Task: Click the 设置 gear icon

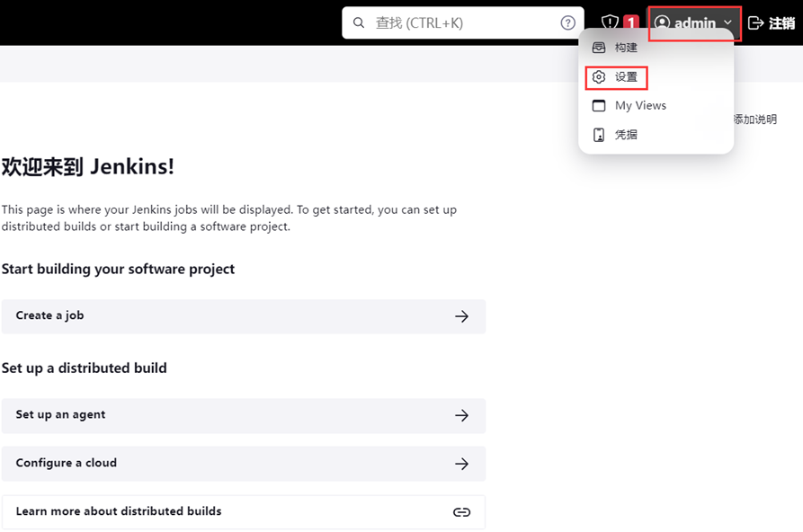Action: pyautogui.click(x=599, y=76)
